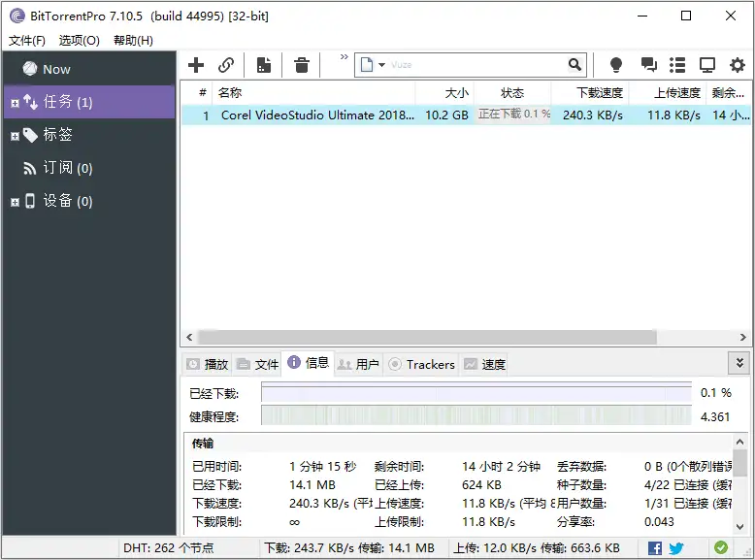The height and width of the screenshot is (560, 755).
Task: Click the green checkmark network status icon
Action: point(721,548)
